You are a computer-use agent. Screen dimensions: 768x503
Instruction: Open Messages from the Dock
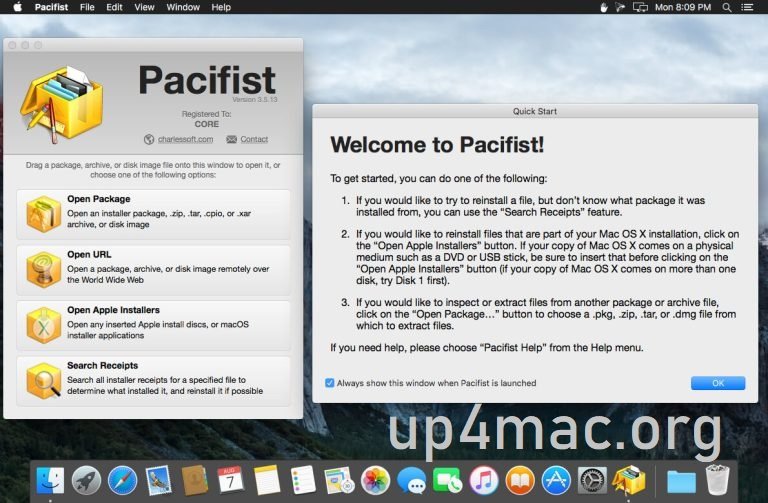coord(411,480)
